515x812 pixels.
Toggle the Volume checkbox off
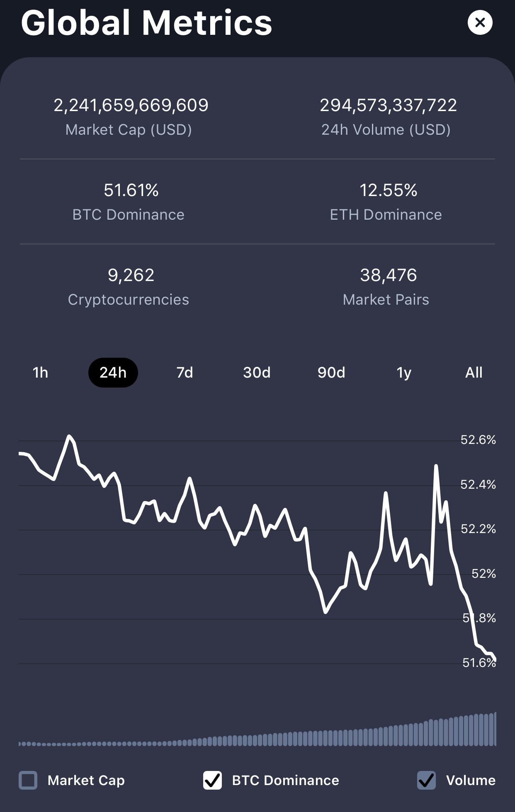pos(426,780)
